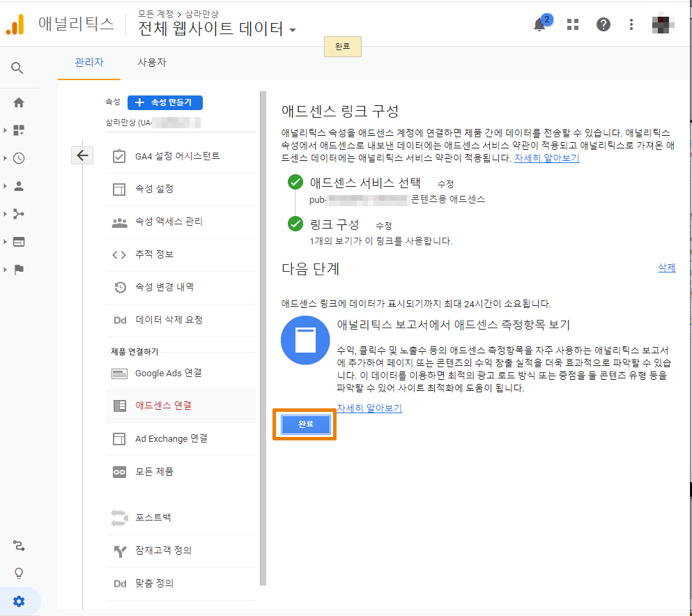
Task: Open the user account avatar
Action: [x=663, y=24]
